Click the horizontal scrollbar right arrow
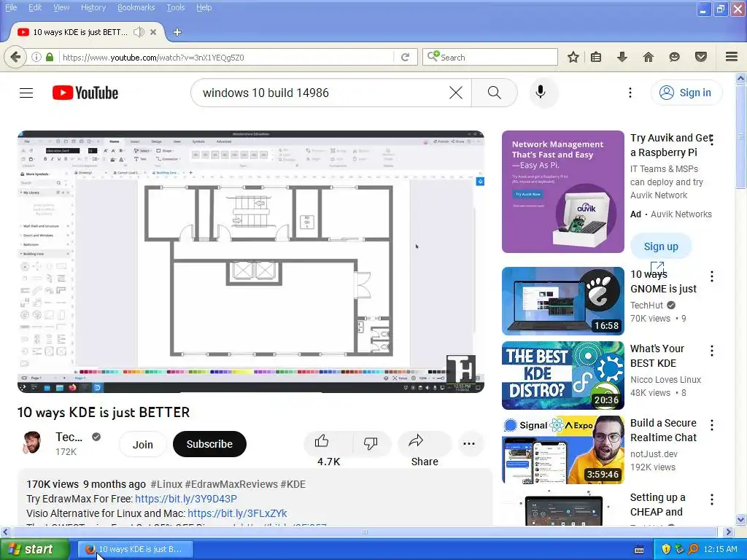 728,532
